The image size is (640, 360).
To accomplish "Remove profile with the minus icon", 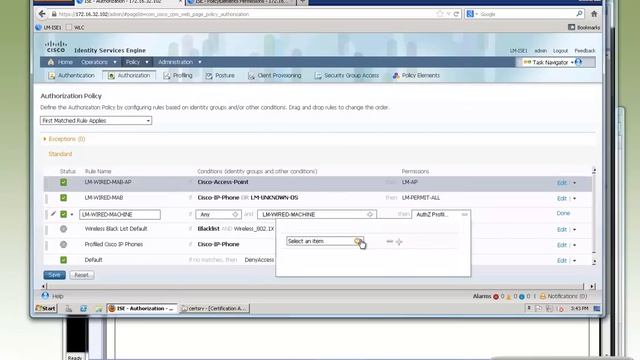I will [x=389, y=242].
